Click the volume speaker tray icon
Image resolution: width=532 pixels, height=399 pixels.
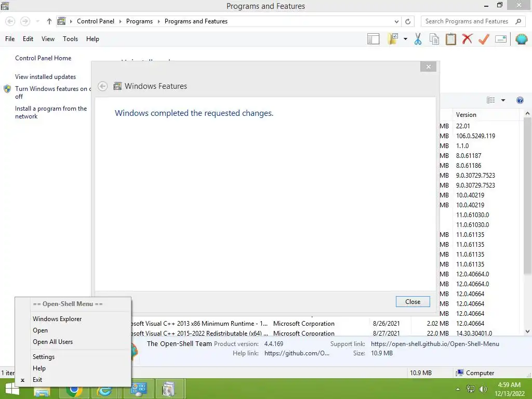[483, 389]
